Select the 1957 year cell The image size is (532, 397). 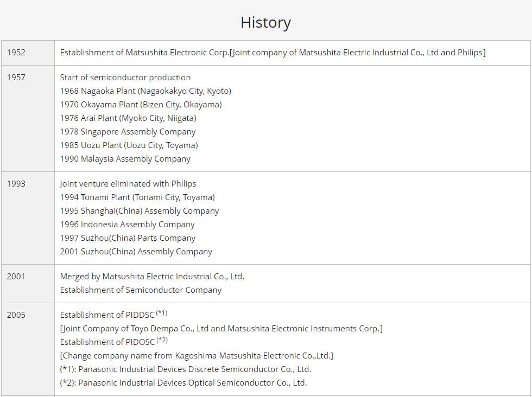tap(16, 78)
